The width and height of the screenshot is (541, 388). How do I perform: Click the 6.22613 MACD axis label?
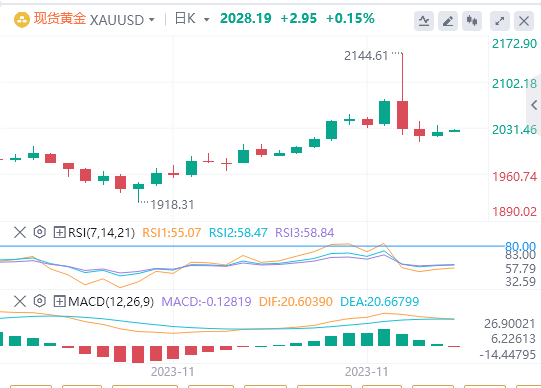point(513,339)
